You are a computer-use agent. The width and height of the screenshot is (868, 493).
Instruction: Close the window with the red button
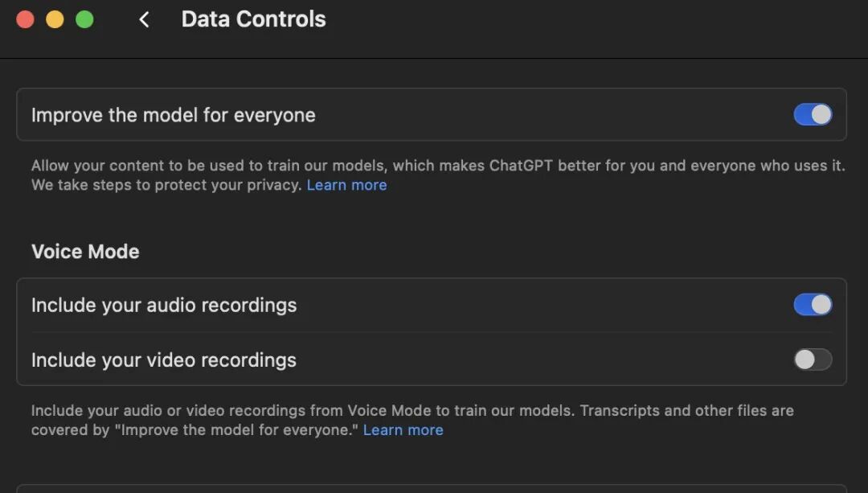pos(26,20)
